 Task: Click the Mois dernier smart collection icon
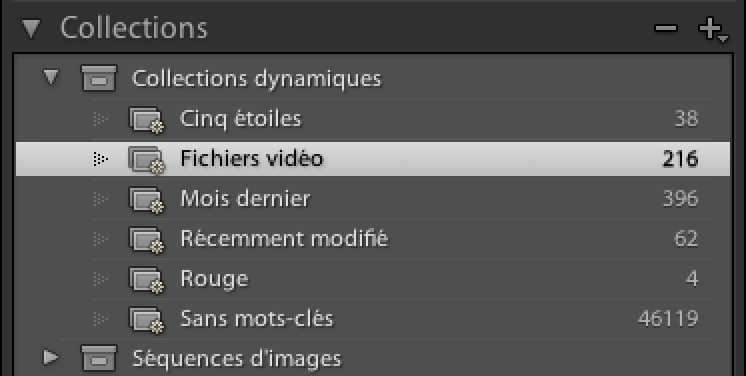147,199
